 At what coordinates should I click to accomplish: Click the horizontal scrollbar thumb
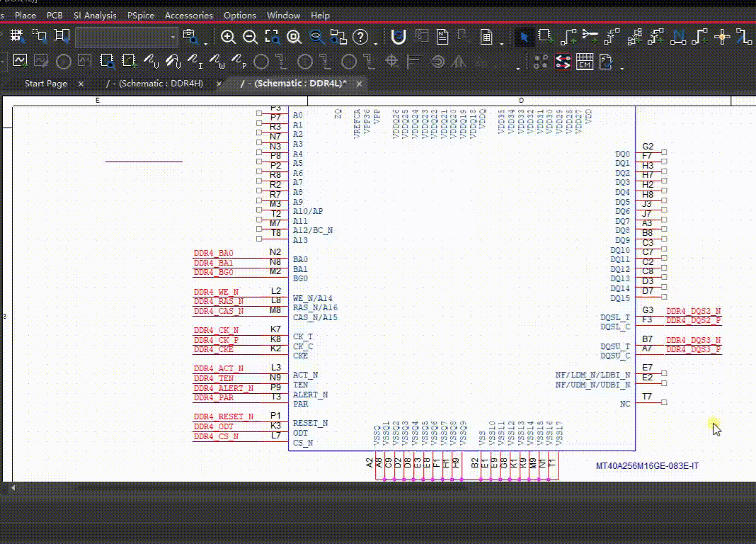270,488
